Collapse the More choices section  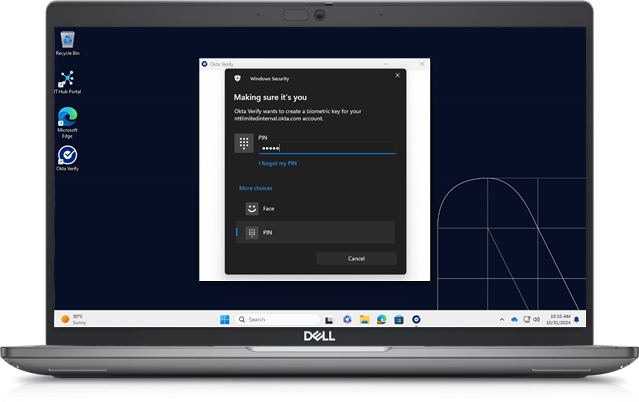pyautogui.click(x=255, y=188)
